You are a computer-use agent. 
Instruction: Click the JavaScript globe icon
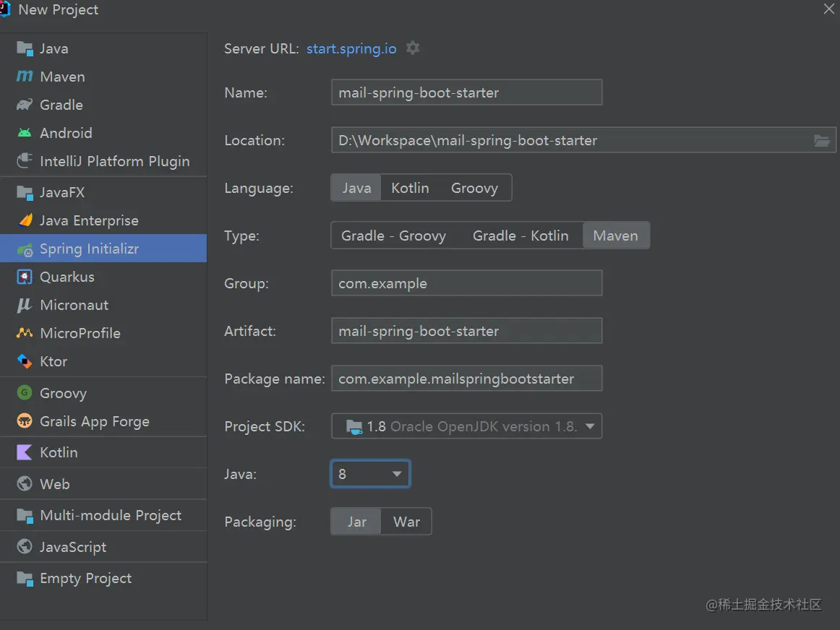25,546
